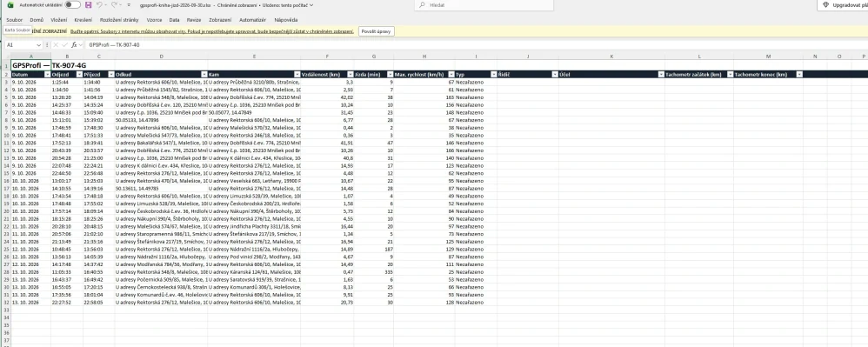Open the Revize ribbon tab
The image size is (868, 347).
tap(194, 19)
